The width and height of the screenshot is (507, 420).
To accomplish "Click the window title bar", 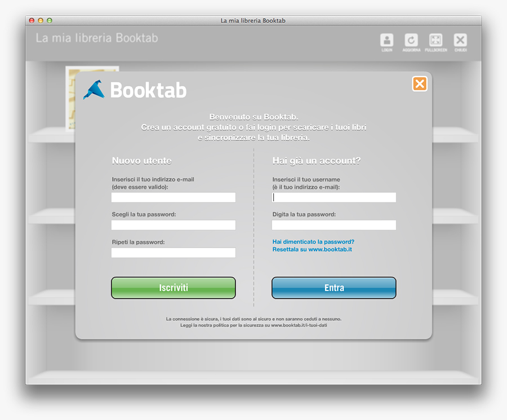I will click(253, 20).
